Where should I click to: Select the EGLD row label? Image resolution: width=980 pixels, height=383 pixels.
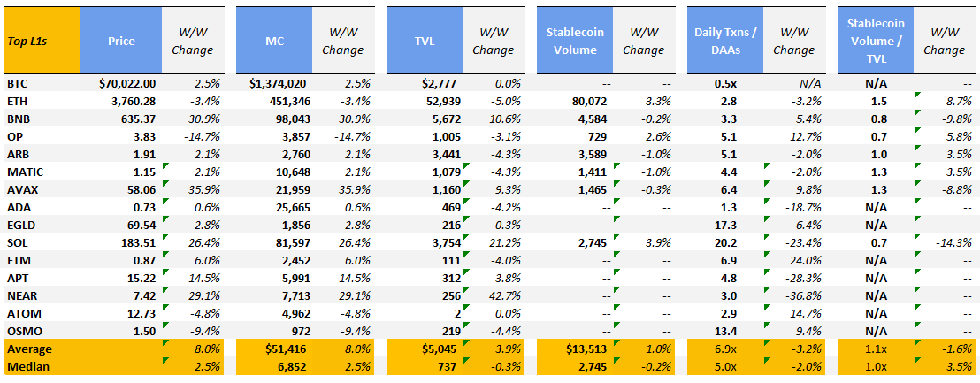20,225
